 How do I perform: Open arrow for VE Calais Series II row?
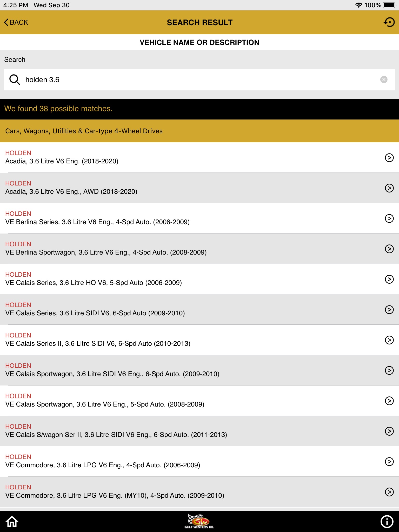pyautogui.click(x=389, y=340)
